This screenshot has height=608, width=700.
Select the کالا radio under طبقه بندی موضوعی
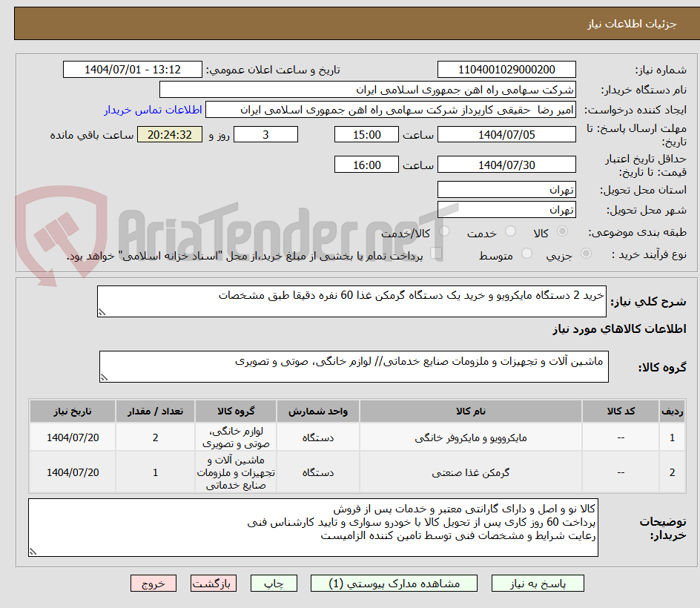tap(561, 230)
